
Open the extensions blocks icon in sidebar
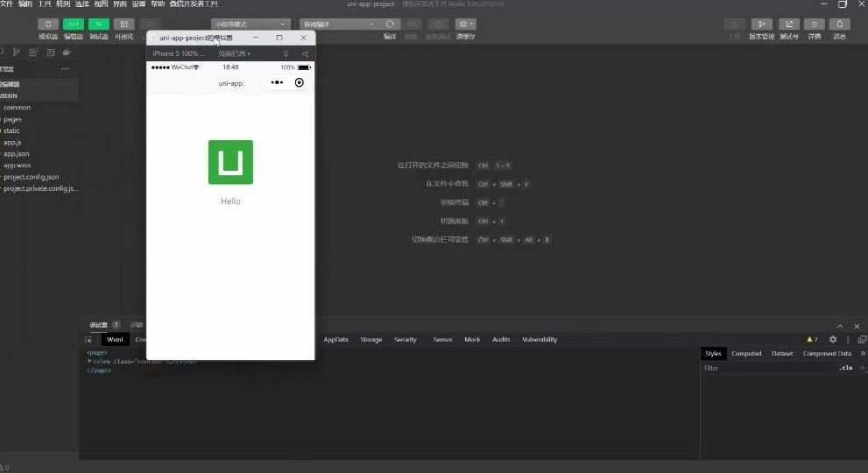[x=33, y=52]
